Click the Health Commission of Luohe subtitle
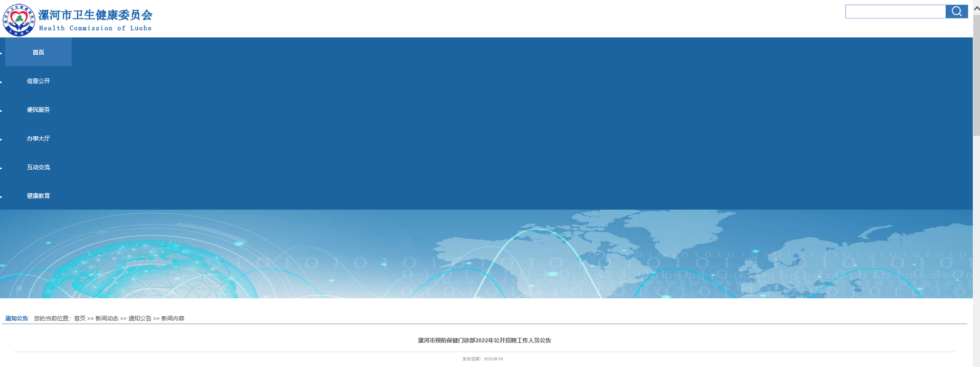This screenshot has height=367, width=980. pos(95,28)
